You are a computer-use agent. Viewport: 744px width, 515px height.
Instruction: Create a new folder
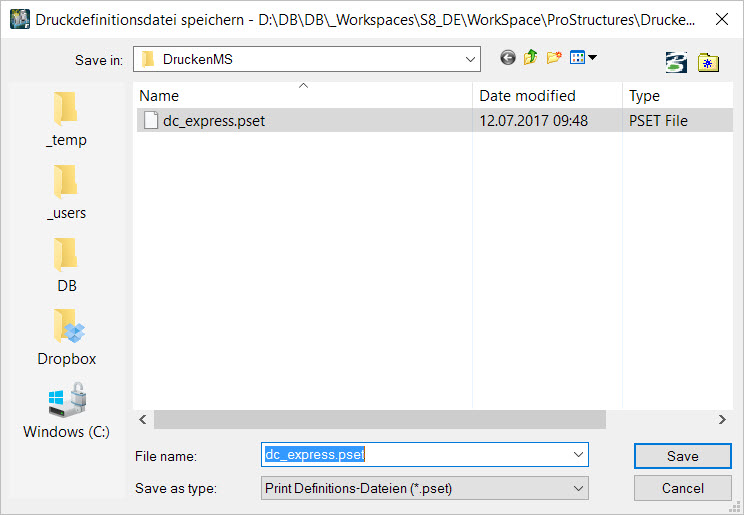pyautogui.click(x=554, y=58)
